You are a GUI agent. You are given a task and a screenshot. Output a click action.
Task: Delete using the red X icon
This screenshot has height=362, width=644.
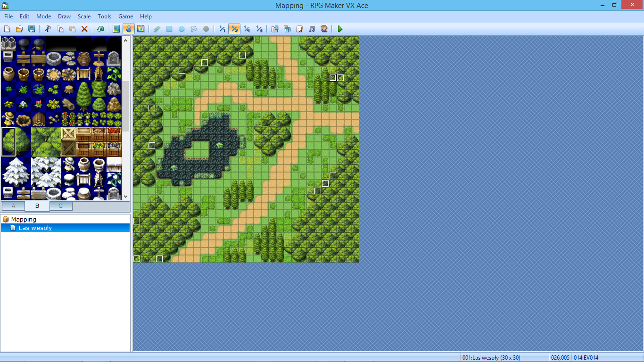[x=84, y=29]
